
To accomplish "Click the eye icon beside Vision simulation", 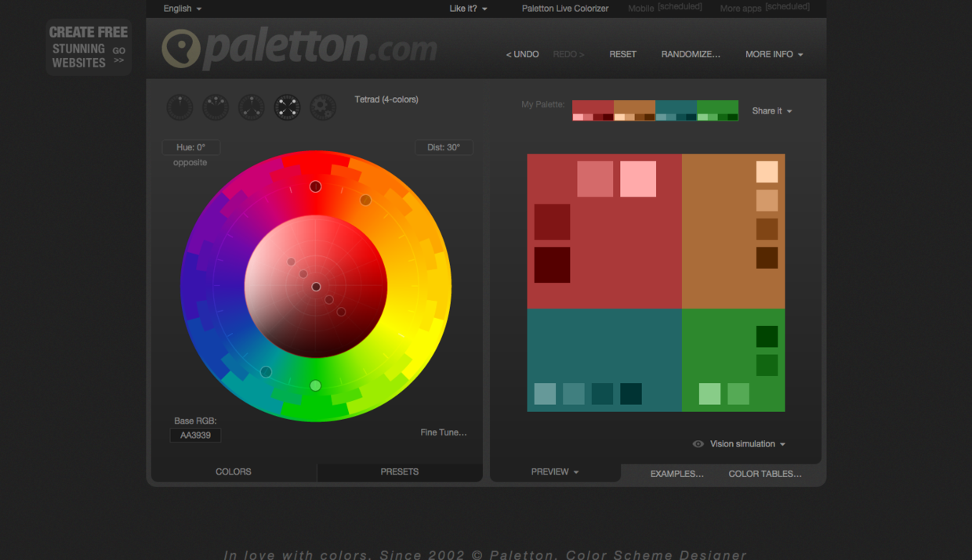I will point(698,444).
